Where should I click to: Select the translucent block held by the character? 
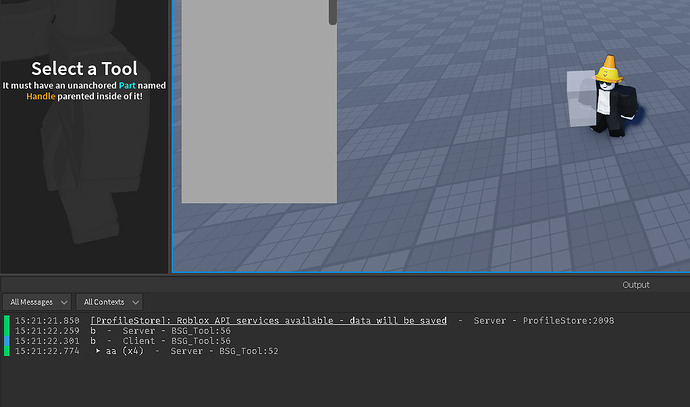(580, 99)
